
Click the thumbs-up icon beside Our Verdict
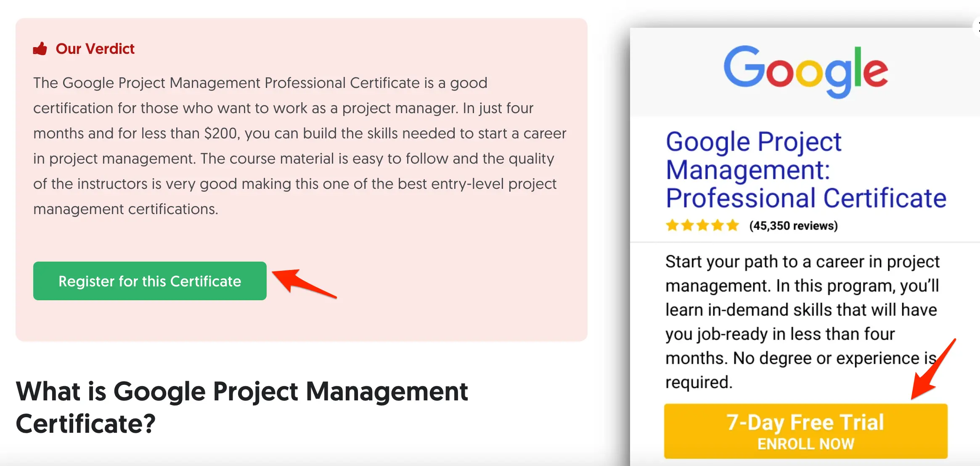(x=40, y=49)
